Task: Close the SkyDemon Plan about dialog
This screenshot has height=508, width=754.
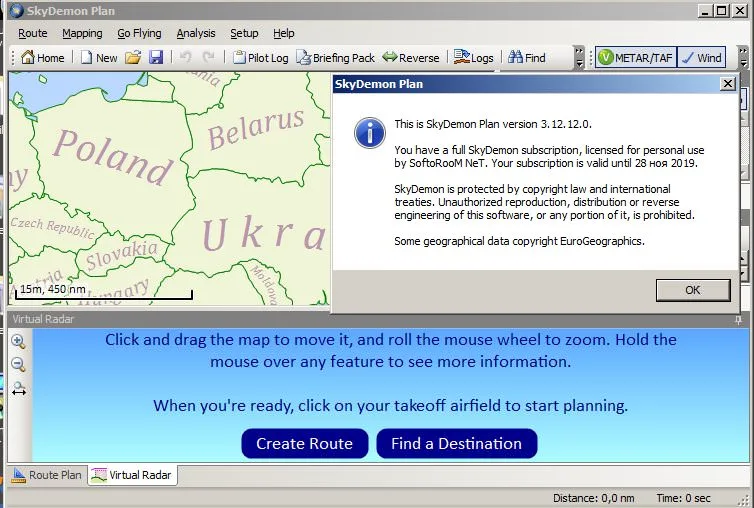Action: [728, 84]
